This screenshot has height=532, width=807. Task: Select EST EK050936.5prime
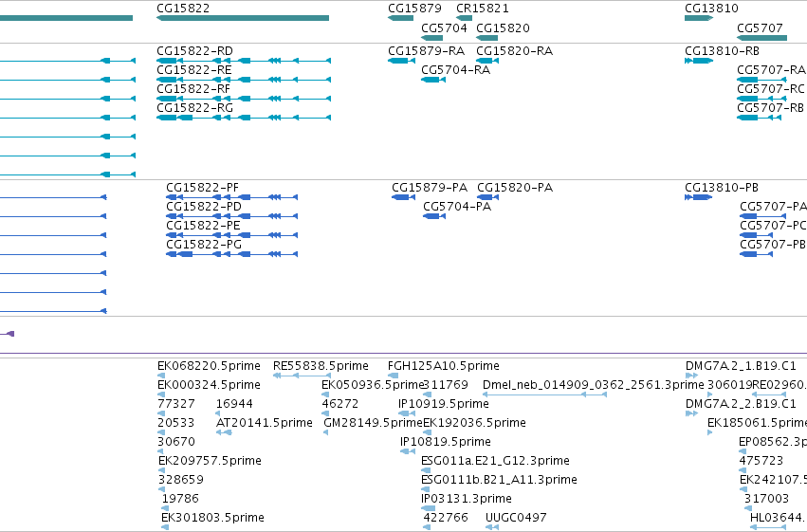pyautogui.click(x=325, y=394)
